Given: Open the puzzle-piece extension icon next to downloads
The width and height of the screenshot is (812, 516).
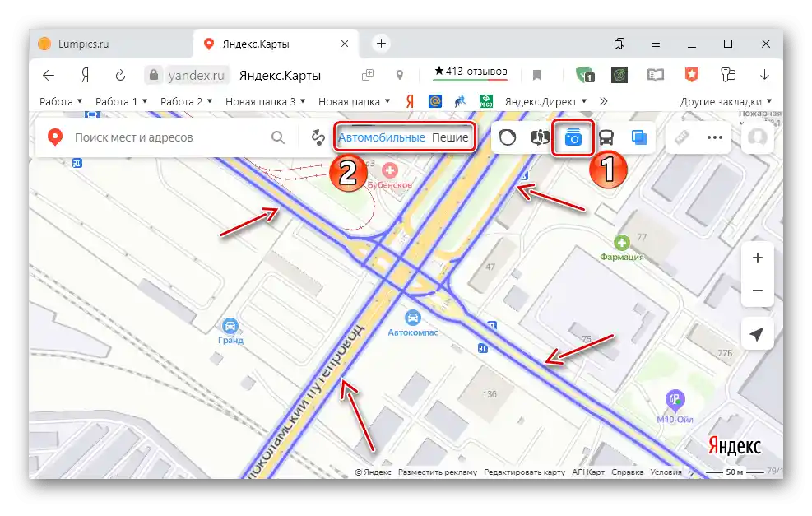Looking at the screenshot, I should coord(728,76).
